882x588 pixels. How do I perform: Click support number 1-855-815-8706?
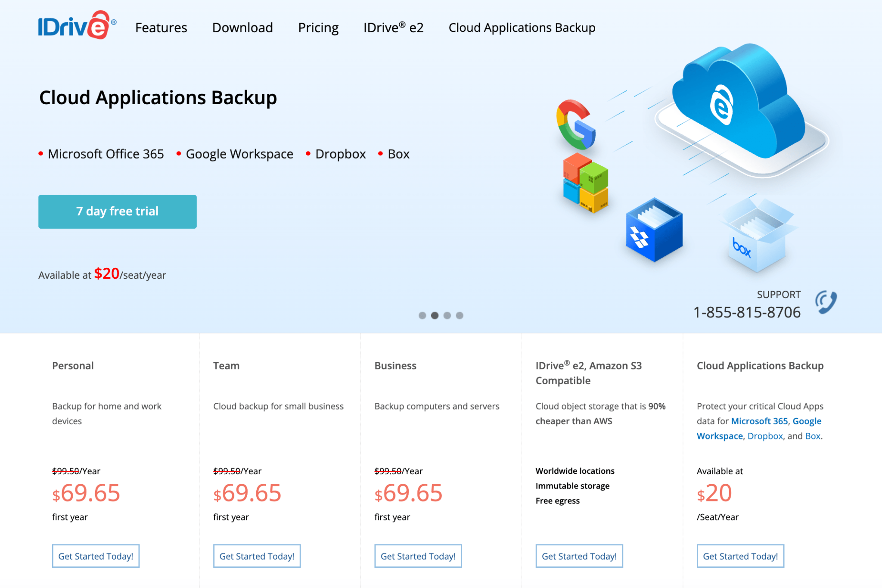coord(747,312)
